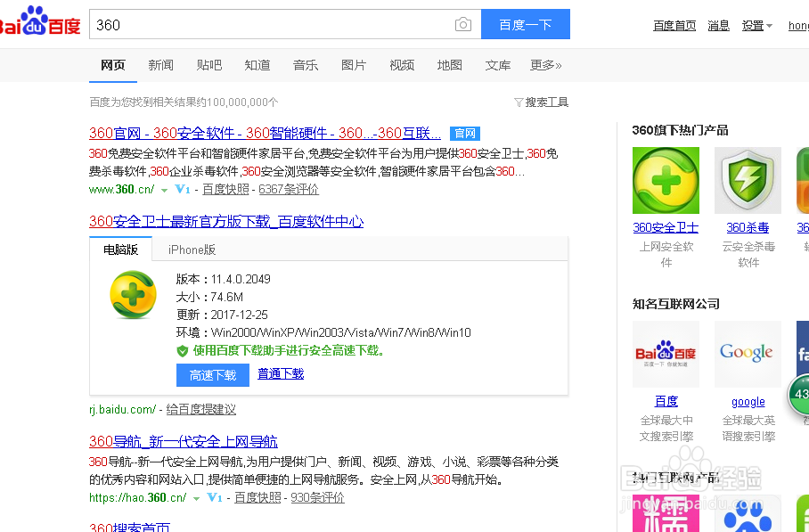Expand the 设置 dropdown
Viewport: 809px width, 532px height.
pyautogui.click(x=757, y=25)
